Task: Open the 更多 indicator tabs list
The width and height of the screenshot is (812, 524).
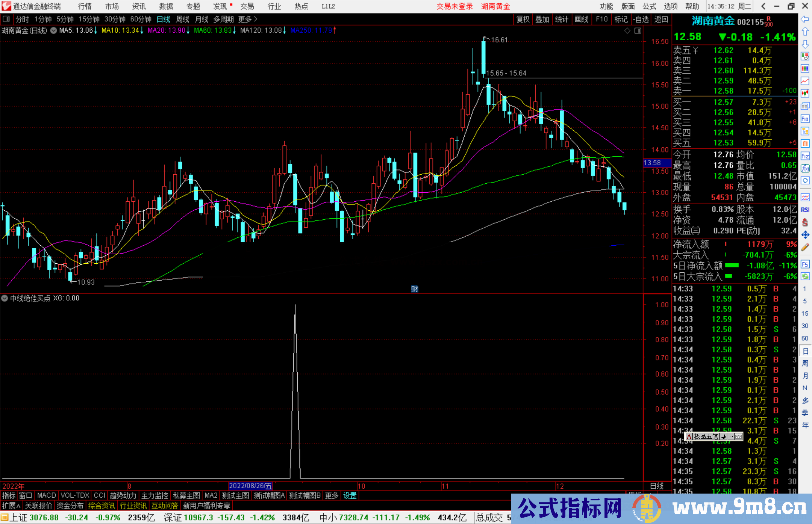Action: click(x=332, y=495)
